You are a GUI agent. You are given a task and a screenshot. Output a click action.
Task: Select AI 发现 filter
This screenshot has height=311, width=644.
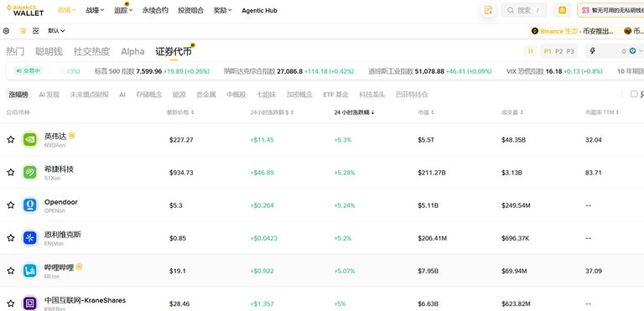[49, 95]
